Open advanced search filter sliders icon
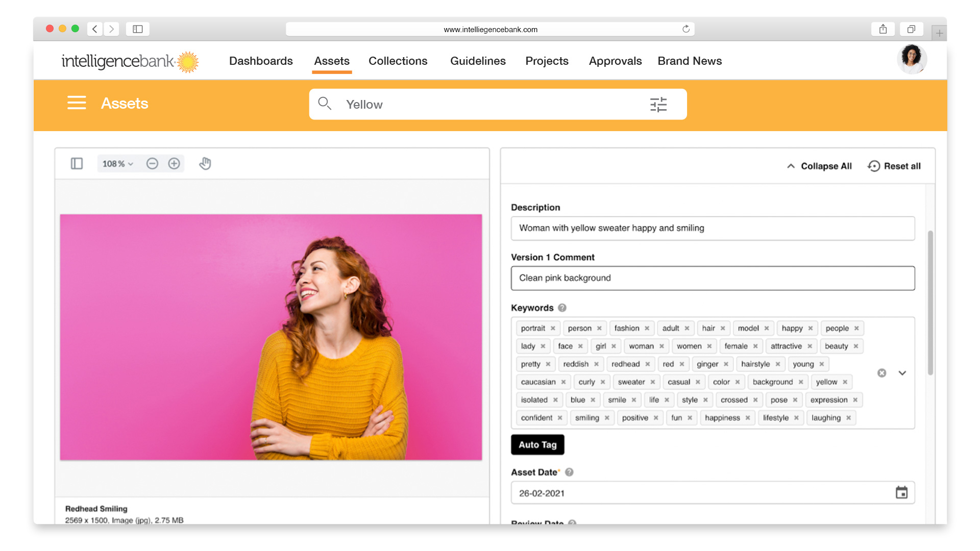The image size is (980, 551). coord(658,105)
